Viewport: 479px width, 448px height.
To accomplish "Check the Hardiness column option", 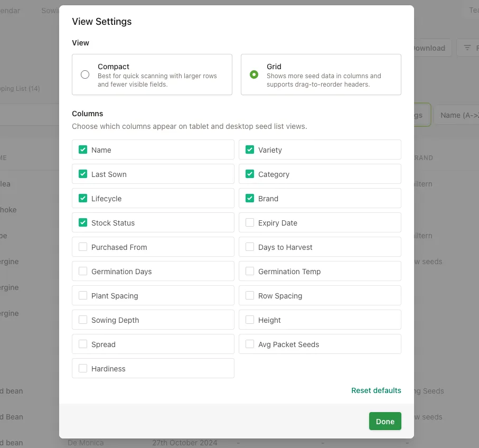I will pyautogui.click(x=83, y=369).
